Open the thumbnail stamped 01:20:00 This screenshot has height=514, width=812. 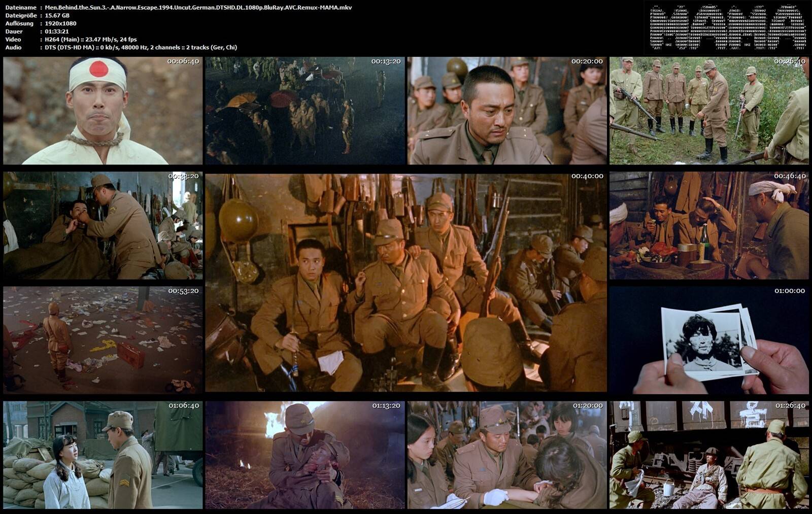(x=507, y=455)
